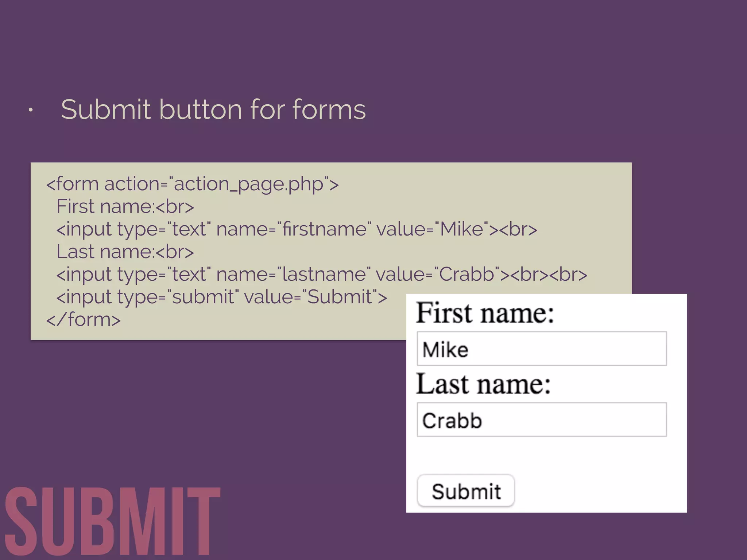The height and width of the screenshot is (560, 747).
Task: Click the bullet dot before the heading
Action: [31, 110]
